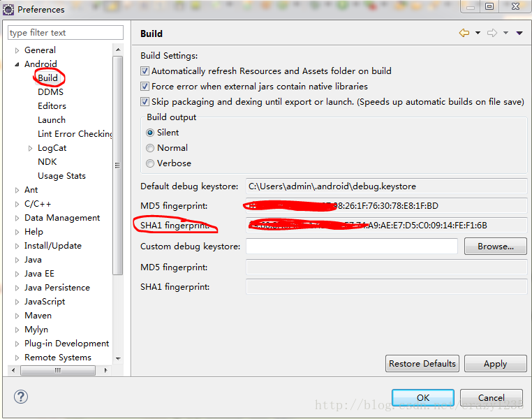Toggle Skip packaging and dexing checkbox
532x419 pixels.
[x=145, y=101]
